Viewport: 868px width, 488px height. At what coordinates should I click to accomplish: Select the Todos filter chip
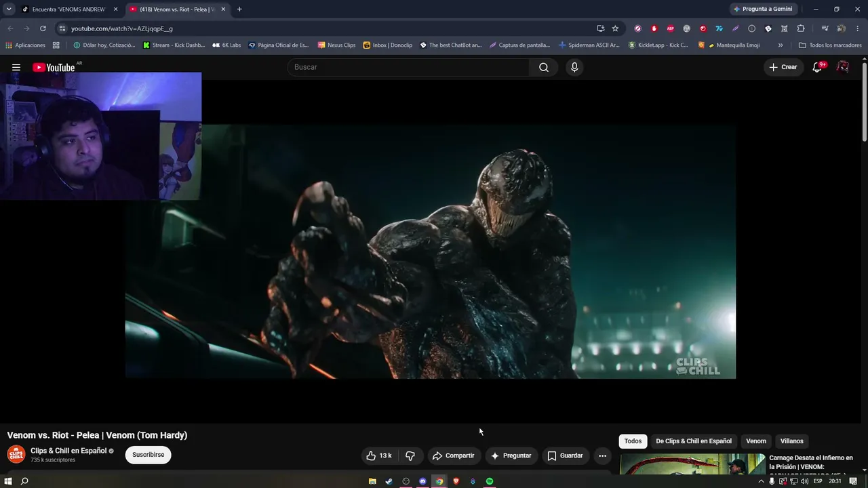(x=633, y=441)
